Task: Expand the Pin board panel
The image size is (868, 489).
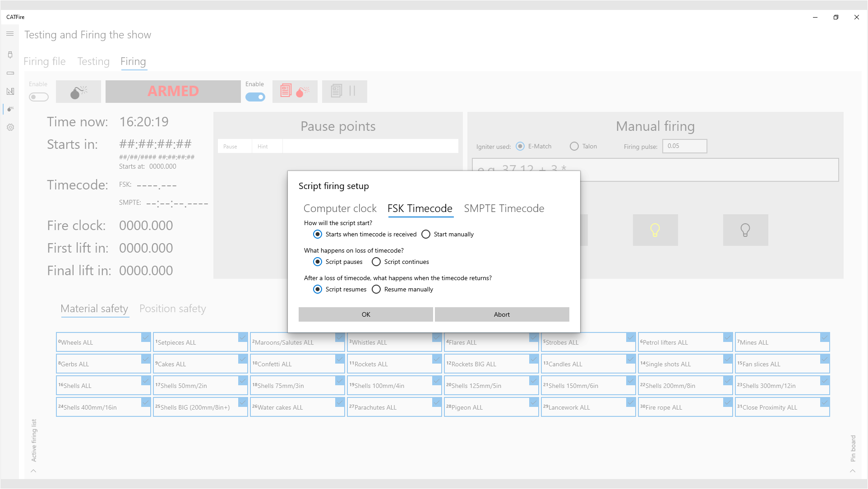Action: (x=852, y=471)
